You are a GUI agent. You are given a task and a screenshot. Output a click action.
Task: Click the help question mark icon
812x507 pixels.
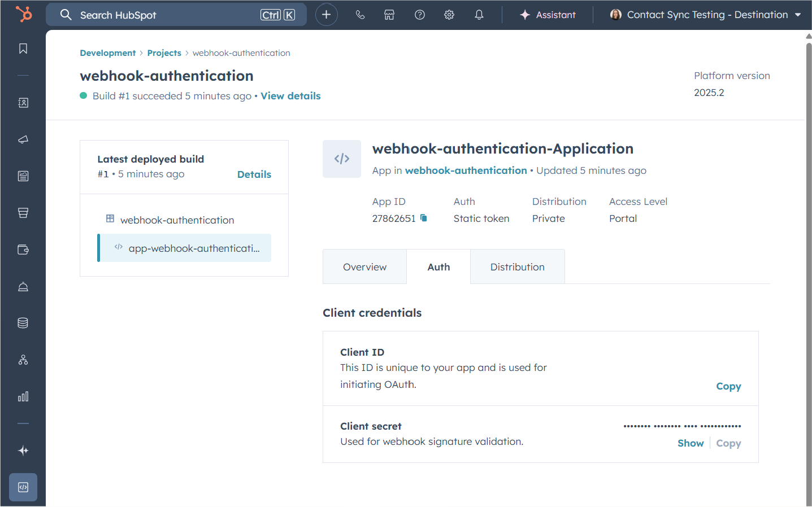pos(420,15)
